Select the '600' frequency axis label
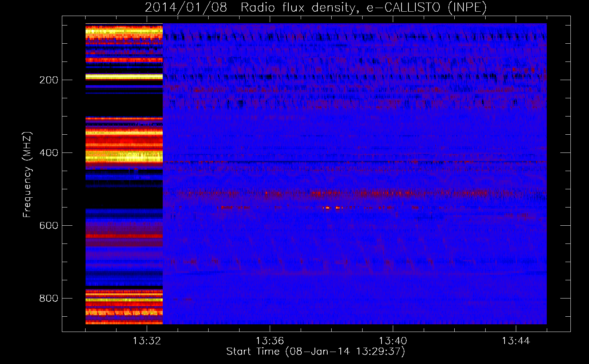 49,226
